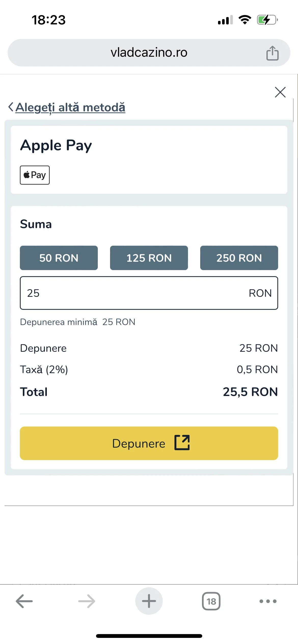This screenshot has height=644, width=298.
Task: Open the tab switcher showing 18 tabs
Action: coord(211,601)
